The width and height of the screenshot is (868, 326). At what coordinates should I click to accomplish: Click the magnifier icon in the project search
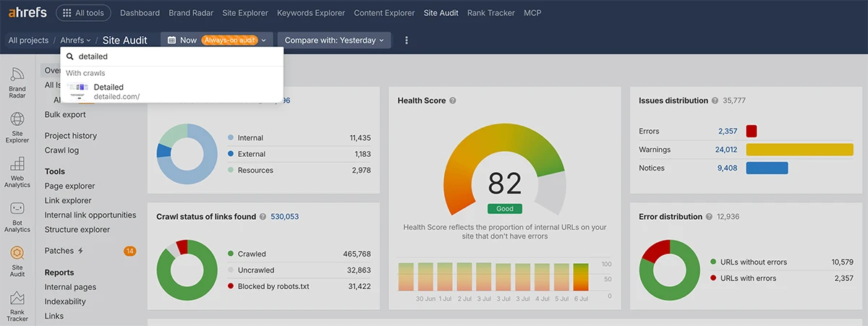point(70,56)
